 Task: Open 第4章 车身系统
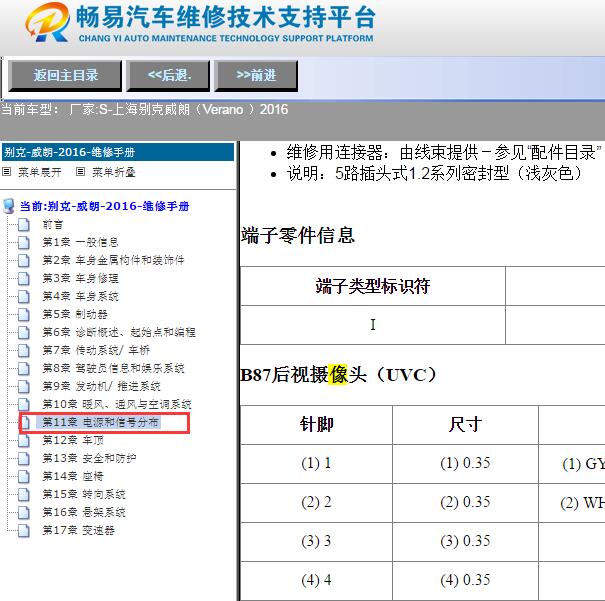80,297
